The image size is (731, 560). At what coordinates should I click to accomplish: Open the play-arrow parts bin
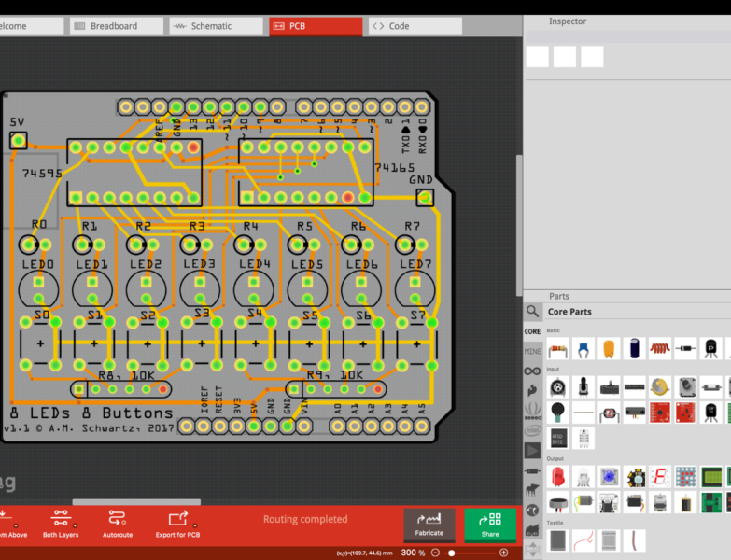pyautogui.click(x=532, y=451)
